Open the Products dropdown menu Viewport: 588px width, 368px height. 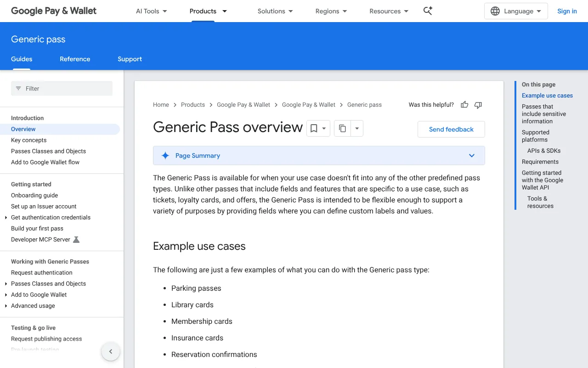(x=209, y=11)
